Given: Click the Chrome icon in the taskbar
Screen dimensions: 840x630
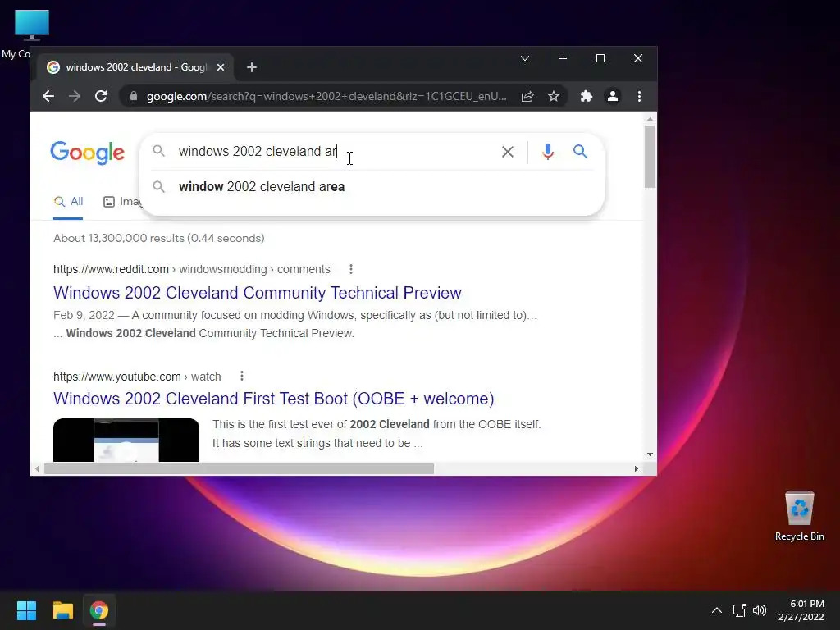Looking at the screenshot, I should [x=99, y=610].
